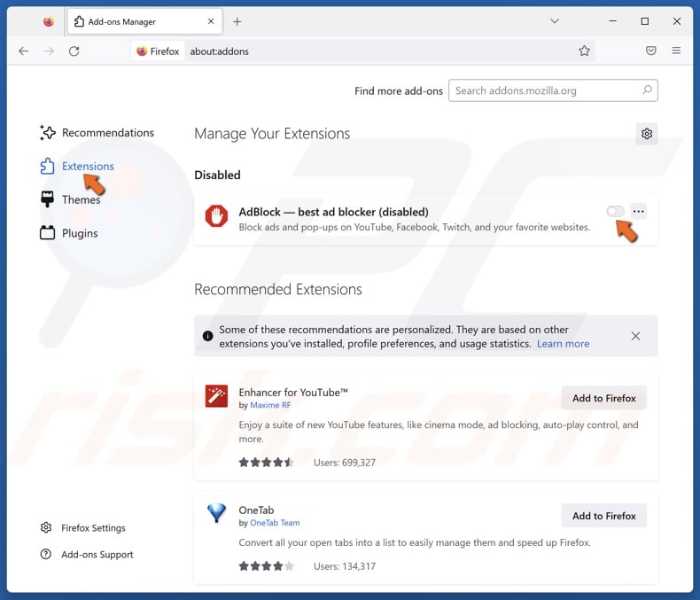Screen dimensions: 700x600
Task: Click the Extensions puzzle piece icon
Action: tap(47, 166)
